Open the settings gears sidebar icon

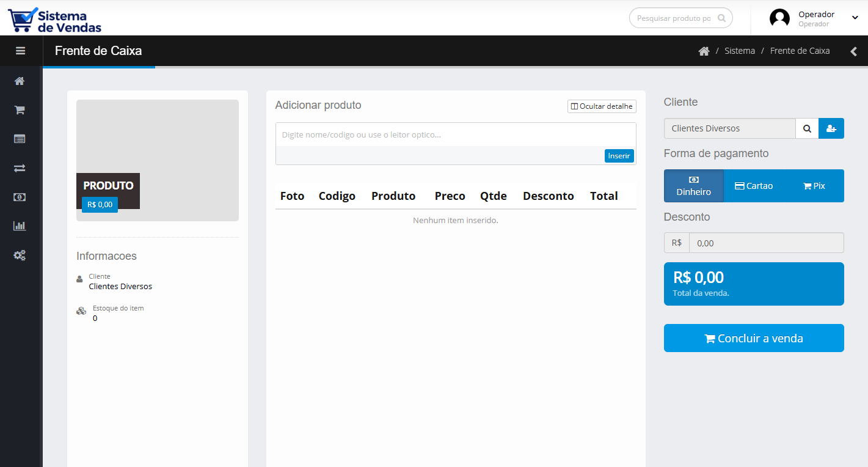tap(20, 255)
